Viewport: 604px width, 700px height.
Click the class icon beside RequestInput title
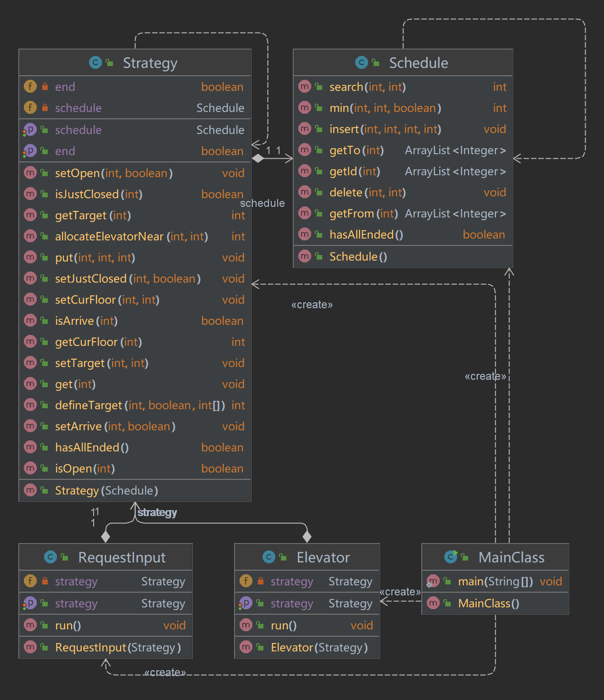click(x=50, y=557)
